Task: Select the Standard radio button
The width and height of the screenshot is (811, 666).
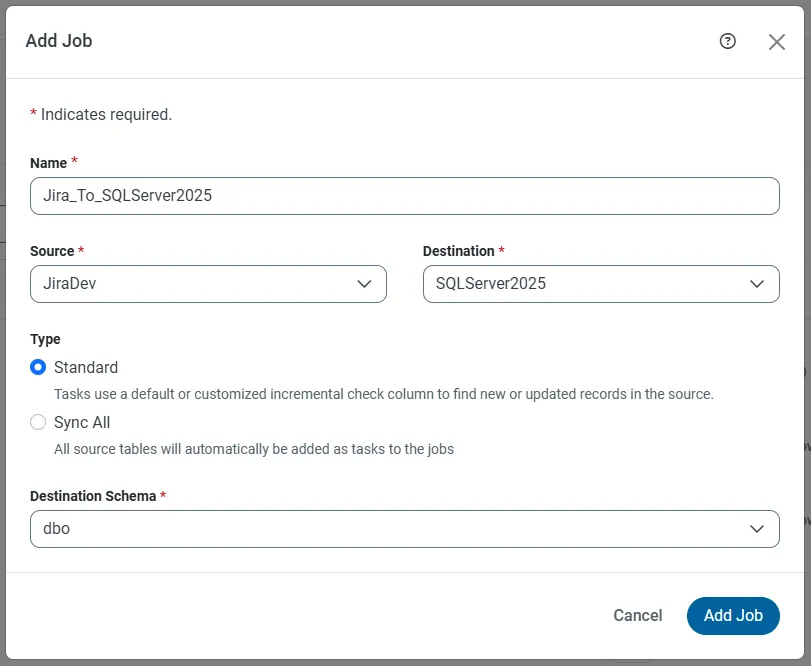Action: [x=38, y=367]
